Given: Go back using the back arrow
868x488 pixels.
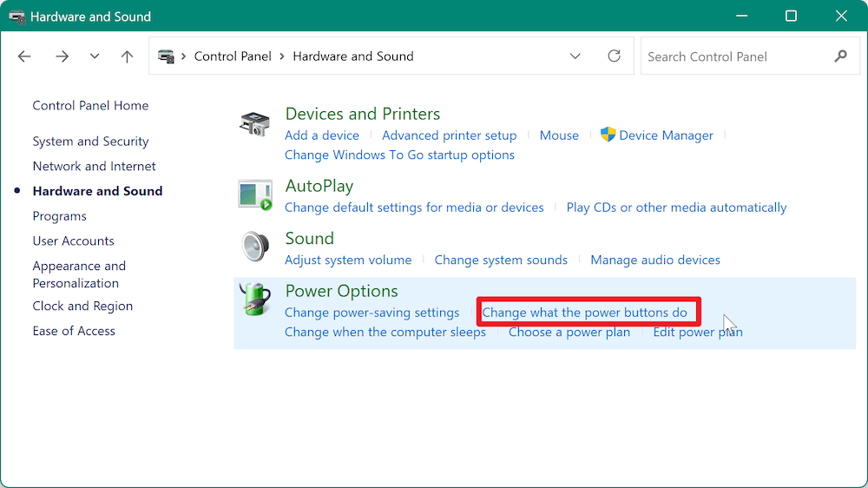Looking at the screenshot, I should point(24,56).
